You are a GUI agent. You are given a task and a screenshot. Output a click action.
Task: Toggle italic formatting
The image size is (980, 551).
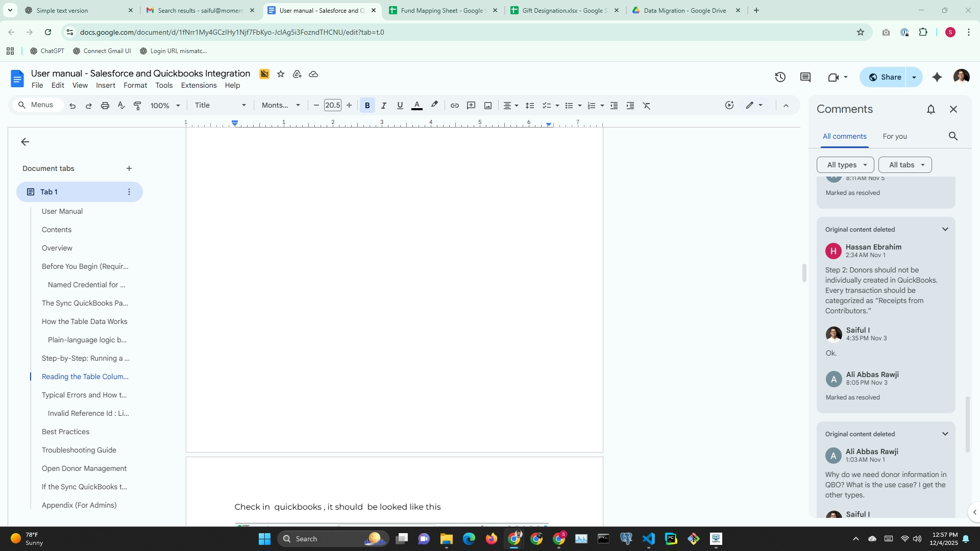coord(383,106)
